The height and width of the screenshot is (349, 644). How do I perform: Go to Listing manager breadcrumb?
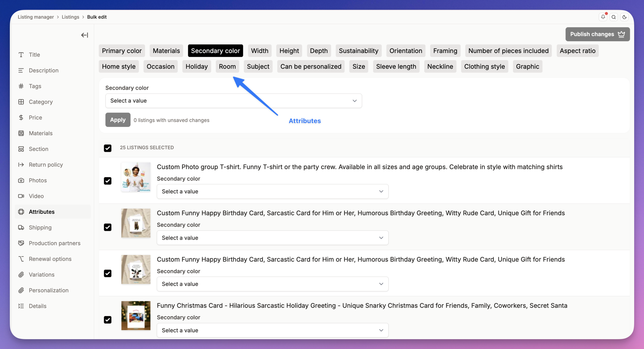coord(36,17)
